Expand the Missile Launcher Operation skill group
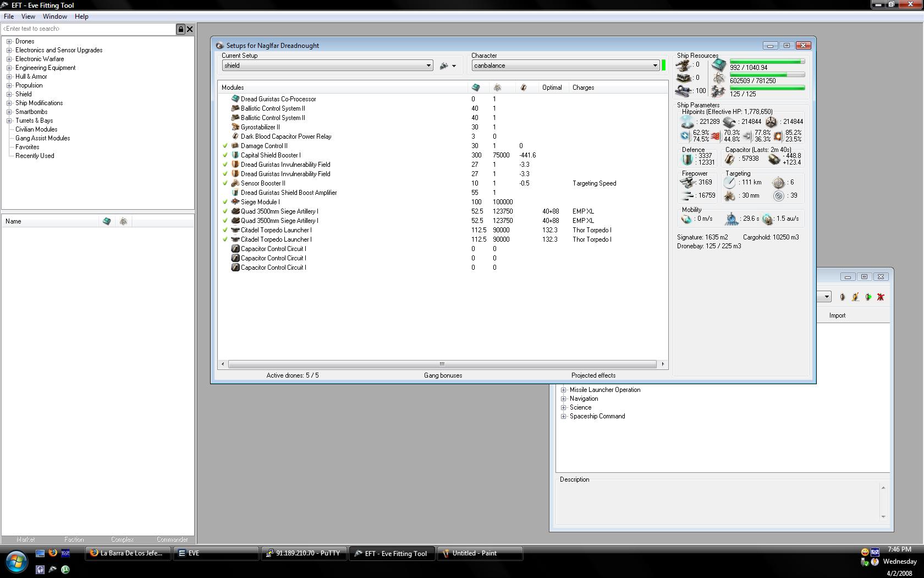This screenshot has width=924, height=578. point(564,390)
